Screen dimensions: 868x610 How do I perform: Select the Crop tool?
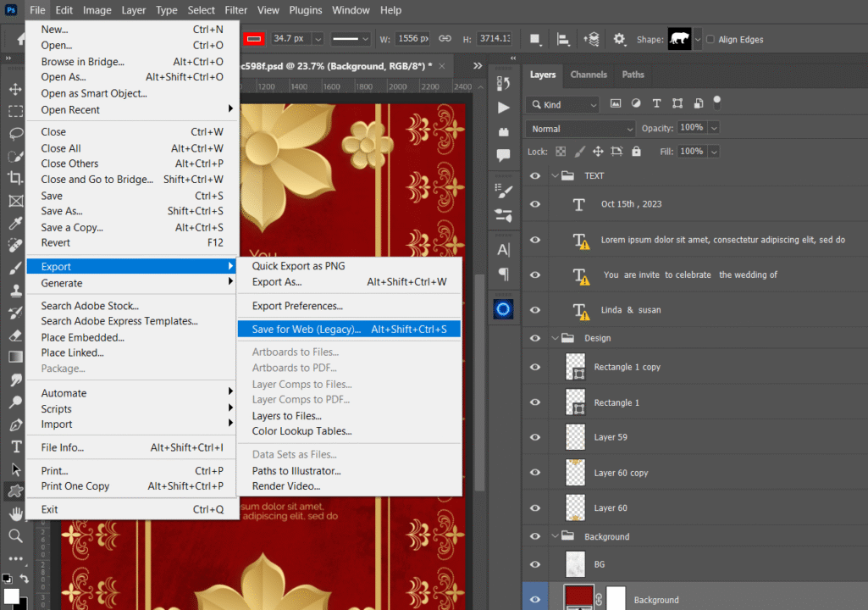[x=15, y=178]
